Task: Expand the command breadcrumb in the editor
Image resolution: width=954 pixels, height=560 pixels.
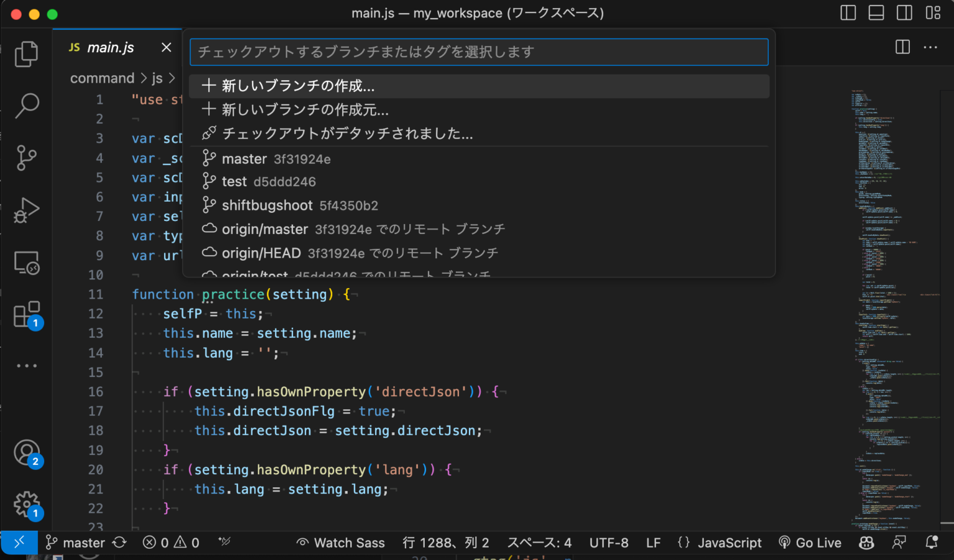Action: point(103,78)
